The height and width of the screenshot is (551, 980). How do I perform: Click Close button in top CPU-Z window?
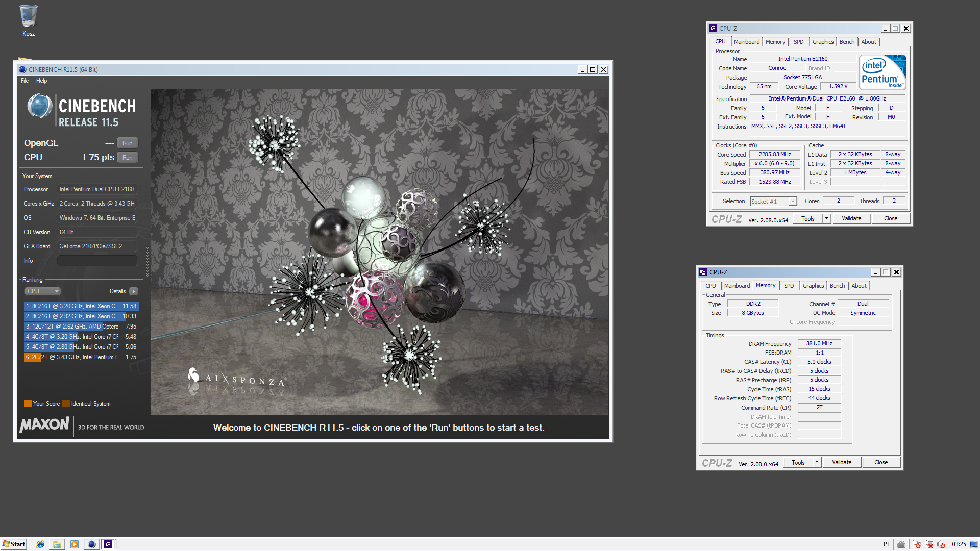[x=891, y=218]
